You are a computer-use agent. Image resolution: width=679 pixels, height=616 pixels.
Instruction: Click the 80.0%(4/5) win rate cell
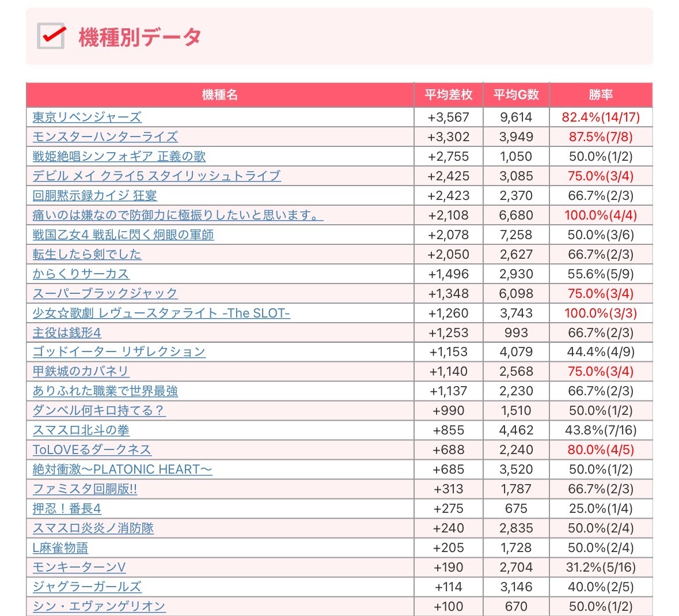coord(601,449)
